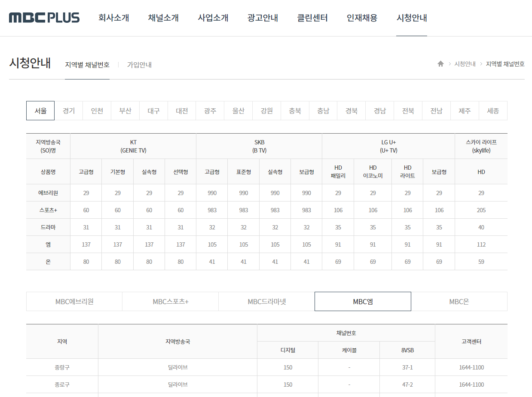532x397 pixels.
Task: Select the 경북 region tab
Action: click(352, 110)
